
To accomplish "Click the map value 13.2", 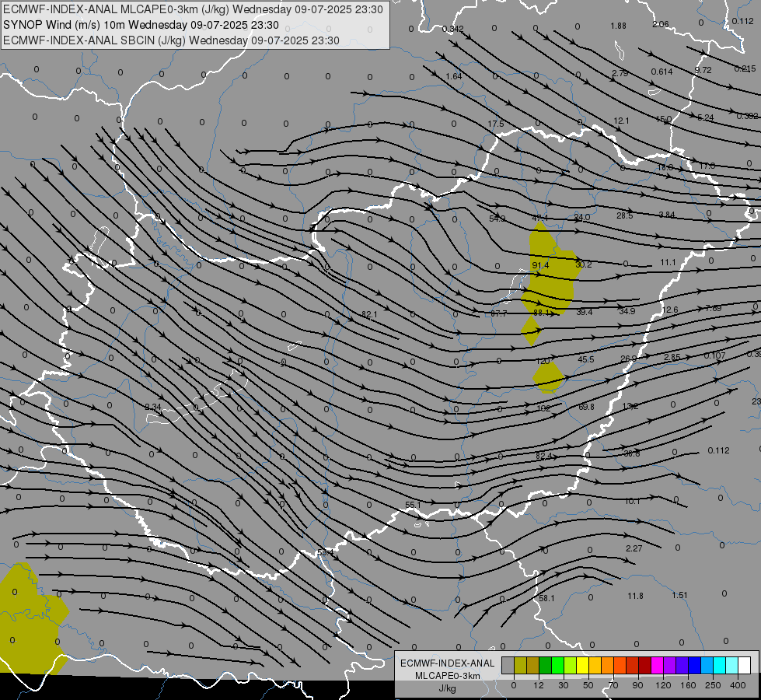I will tap(630, 406).
